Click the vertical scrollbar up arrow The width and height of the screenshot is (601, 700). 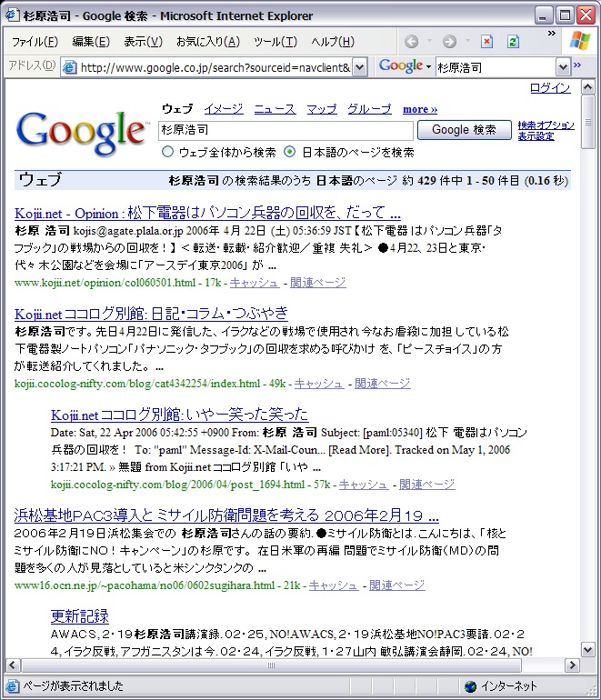tap(588, 87)
